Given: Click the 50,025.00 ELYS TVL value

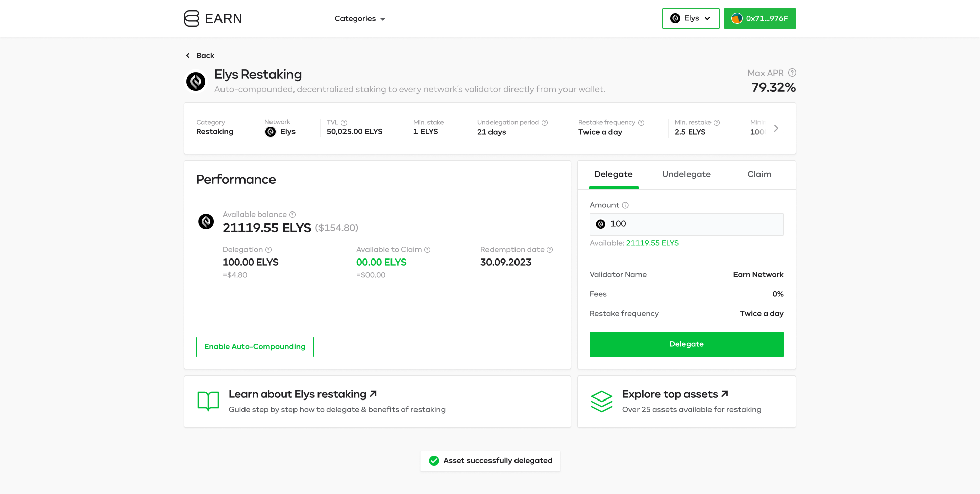Looking at the screenshot, I should (355, 132).
